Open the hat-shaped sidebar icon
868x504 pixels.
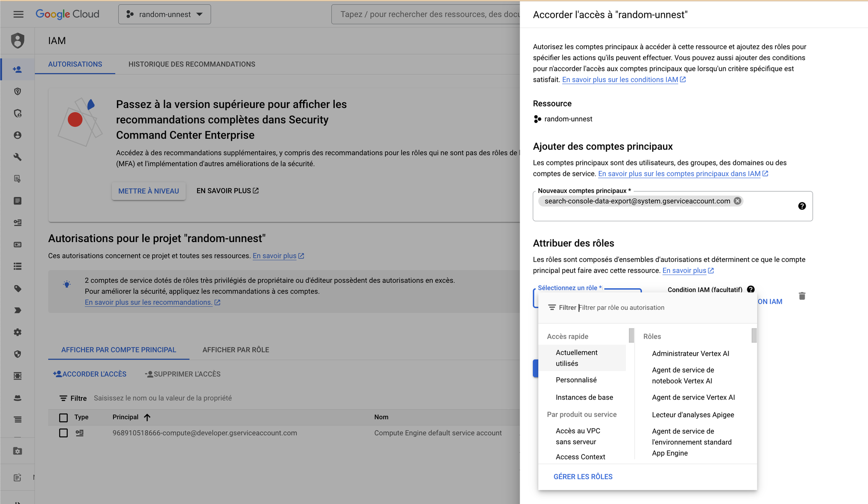point(17,398)
